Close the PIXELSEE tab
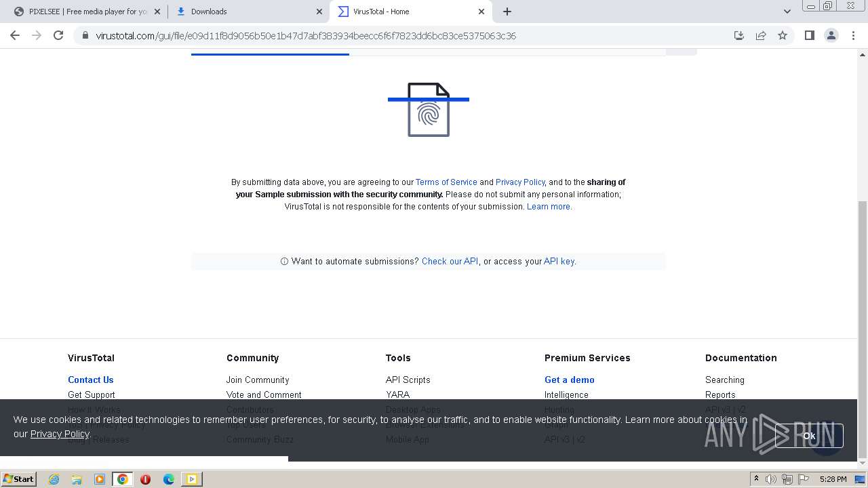Viewport: 868px width, 488px height. [x=157, y=12]
